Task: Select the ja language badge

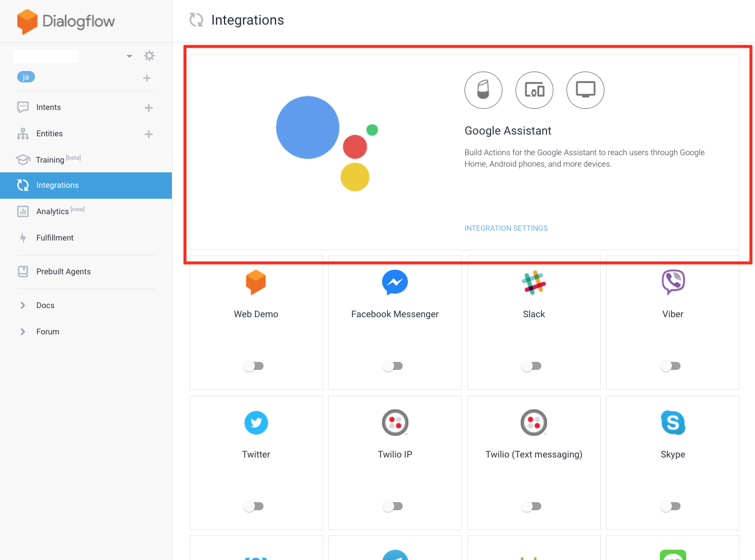Action: [26, 77]
